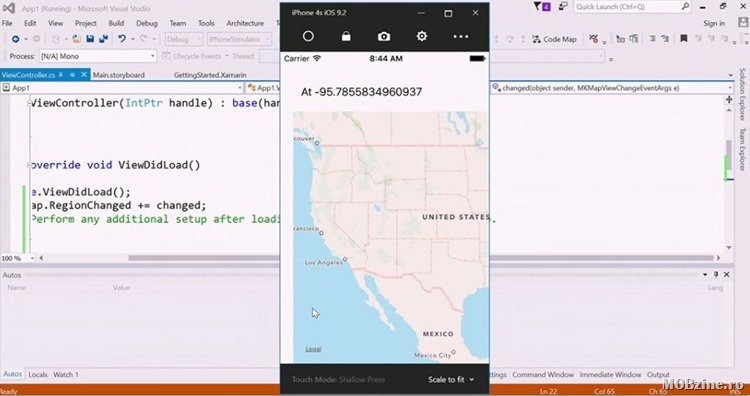
Task: Click the Save All toolbar icon
Action: [x=103, y=39]
